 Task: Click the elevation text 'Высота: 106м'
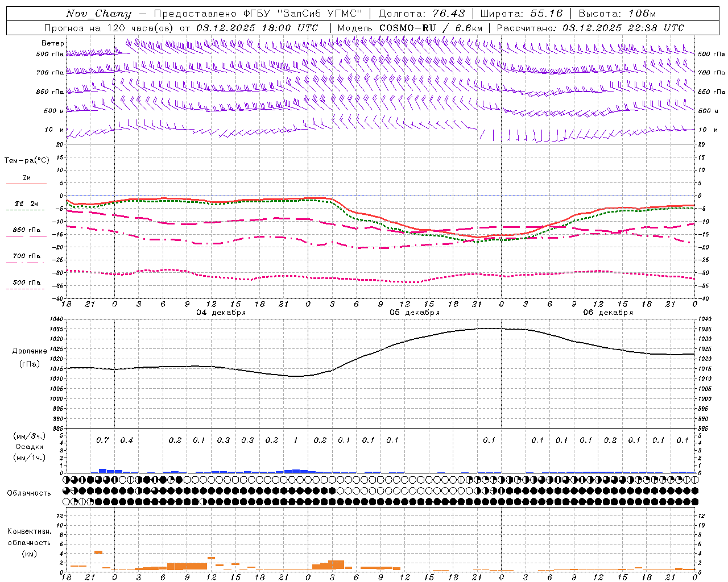617,14
